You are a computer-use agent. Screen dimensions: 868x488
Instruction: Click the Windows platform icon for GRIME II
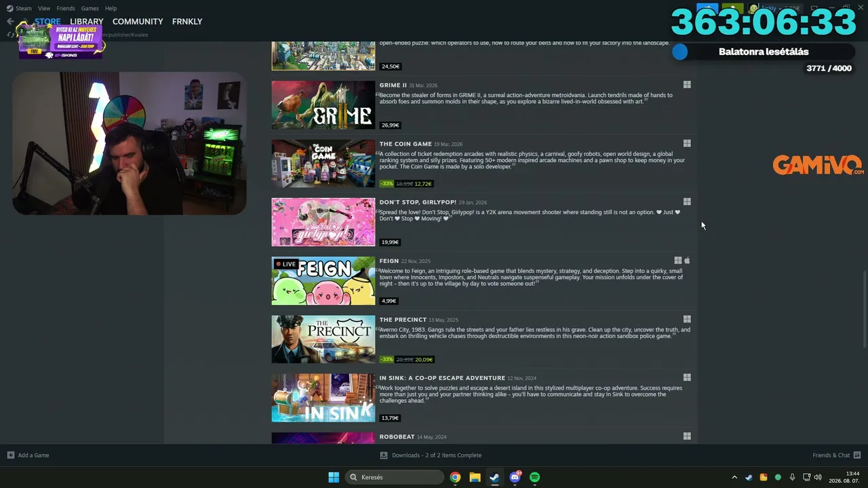pyautogui.click(x=687, y=85)
